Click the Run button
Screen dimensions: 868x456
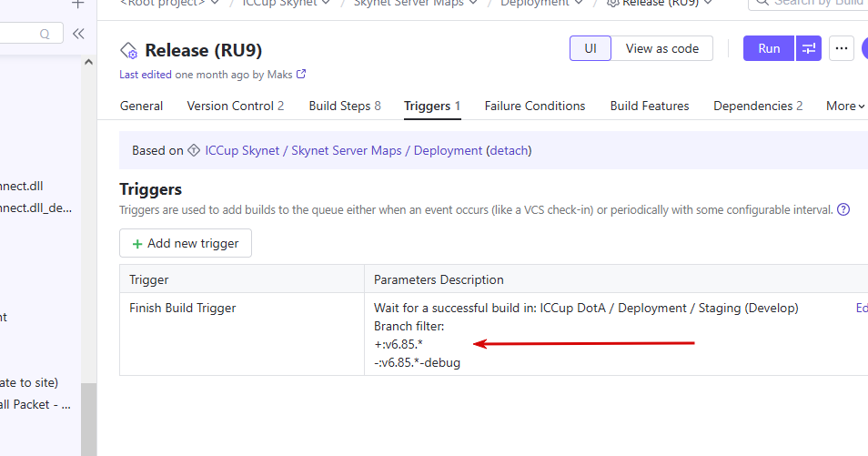pos(769,49)
